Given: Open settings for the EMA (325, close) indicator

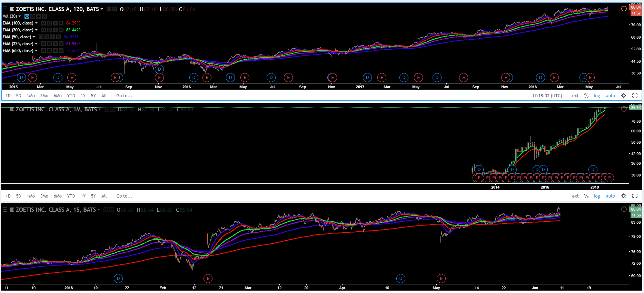Looking at the screenshot, I should [x=49, y=44].
